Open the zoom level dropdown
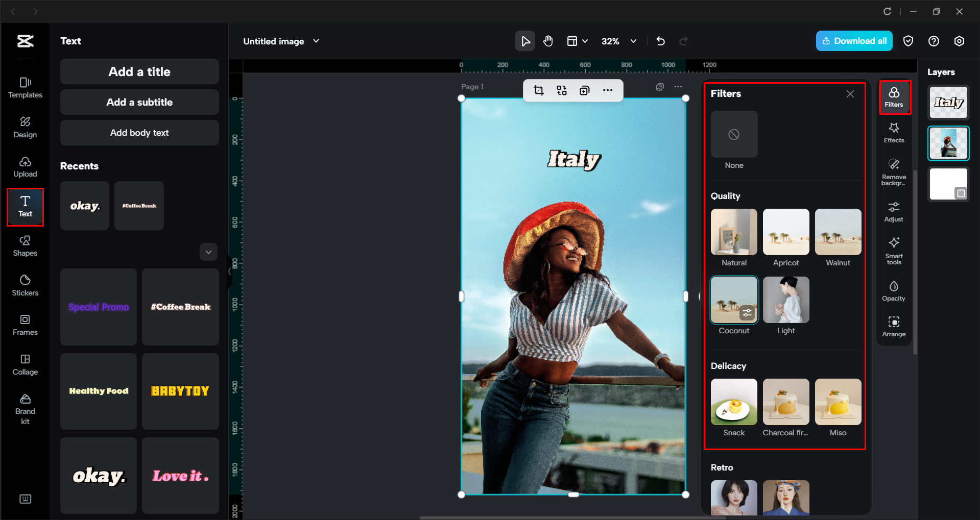This screenshot has height=520, width=980. tap(633, 41)
